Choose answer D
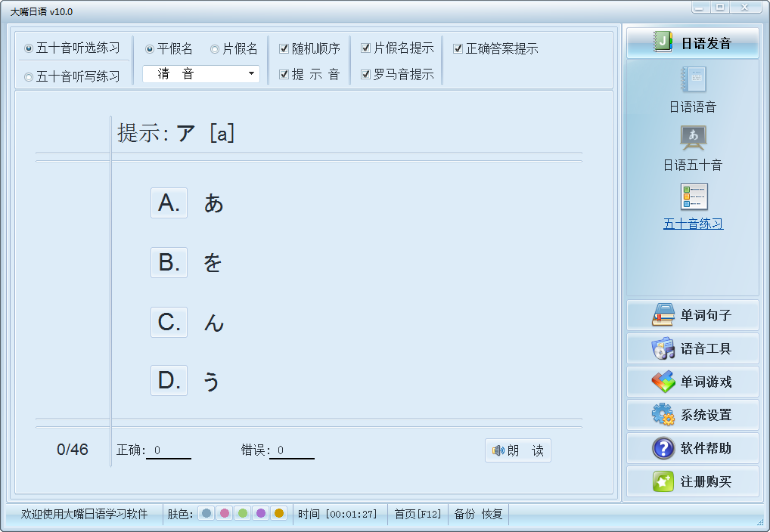770x532 pixels. [169, 380]
